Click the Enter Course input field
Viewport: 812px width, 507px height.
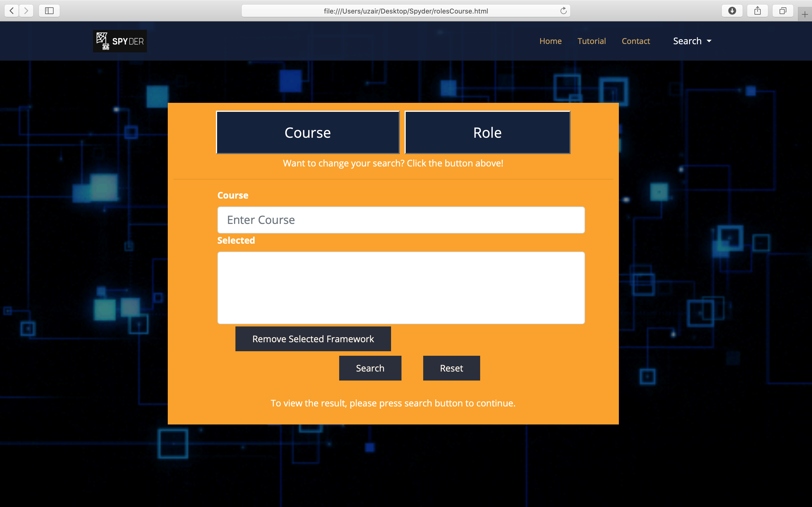[401, 220]
